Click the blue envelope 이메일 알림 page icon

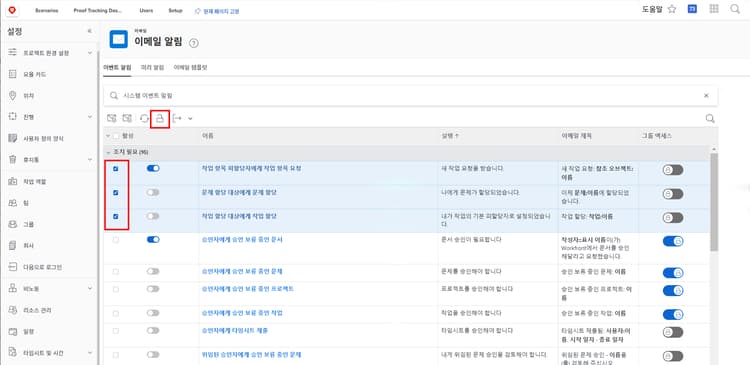118,39
